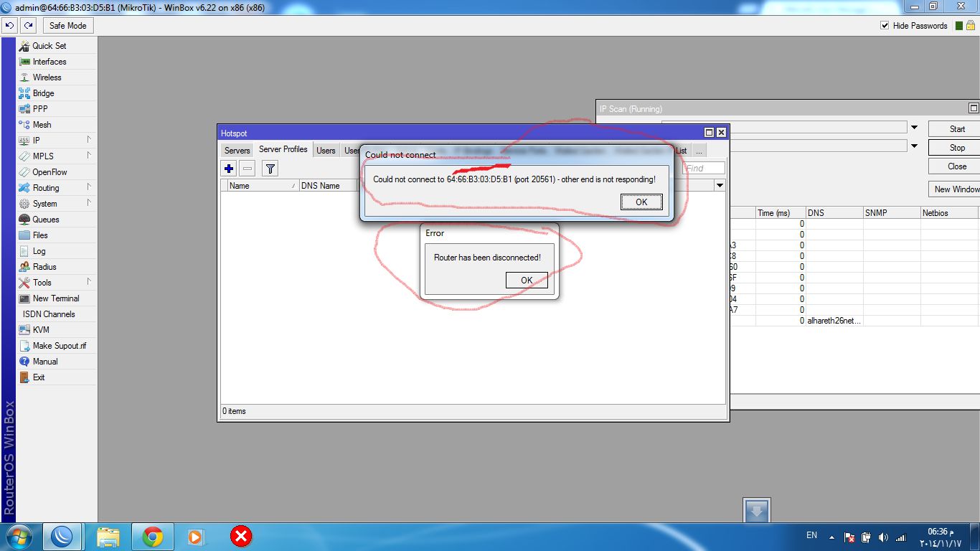Click the minus Remove icon in Hotspot

pos(247,169)
